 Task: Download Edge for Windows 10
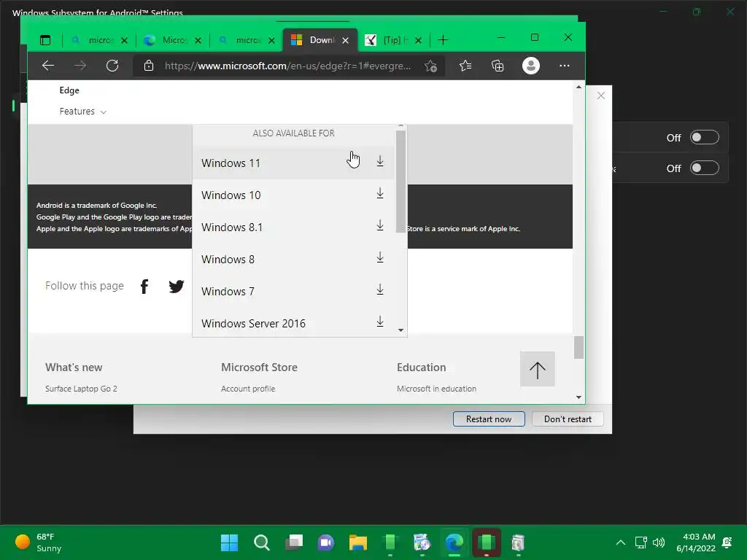click(379, 193)
